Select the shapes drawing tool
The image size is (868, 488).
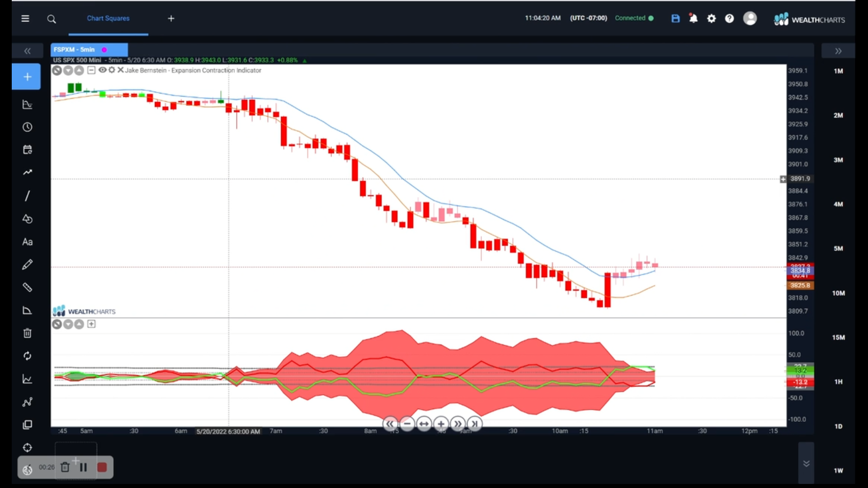[28, 219]
